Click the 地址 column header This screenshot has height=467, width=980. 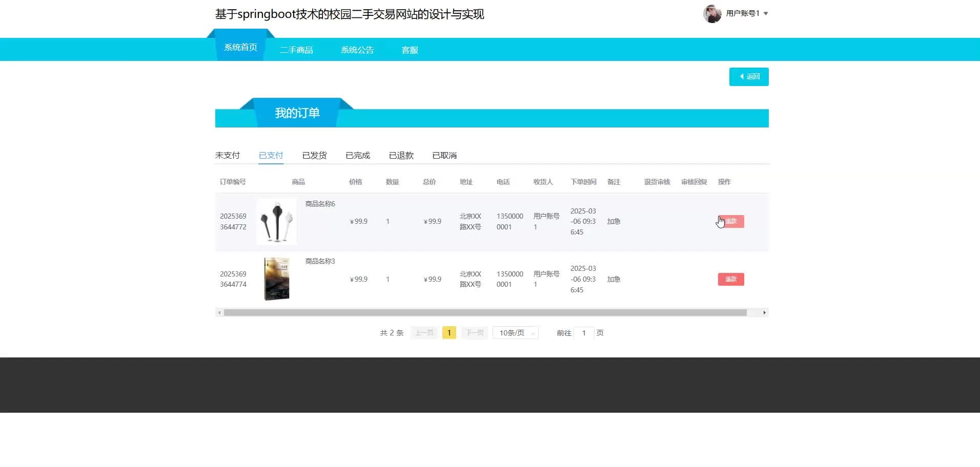point(466,182)
